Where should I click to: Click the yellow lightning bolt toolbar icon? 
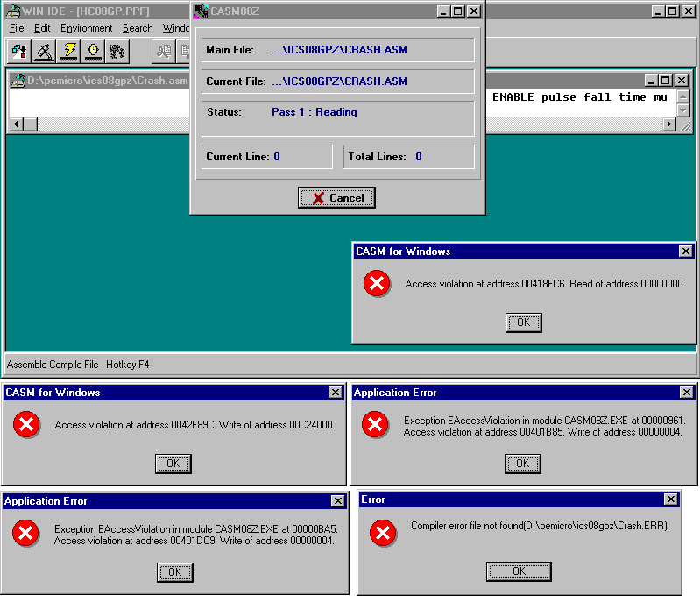coord(68,52)
